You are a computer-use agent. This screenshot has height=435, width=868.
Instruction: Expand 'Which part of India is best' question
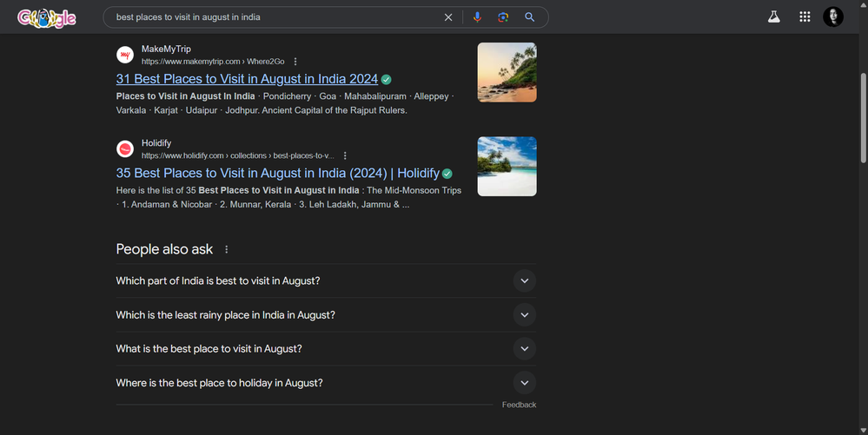(x=326, y=281)
